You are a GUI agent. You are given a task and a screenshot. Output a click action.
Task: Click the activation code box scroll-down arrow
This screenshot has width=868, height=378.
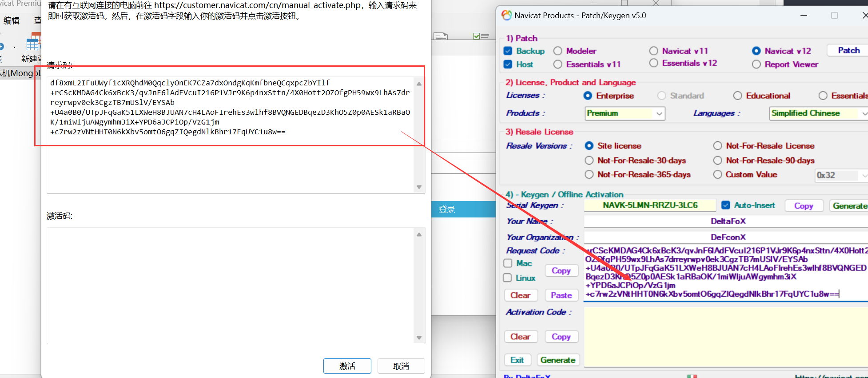(x=419, y=338)
